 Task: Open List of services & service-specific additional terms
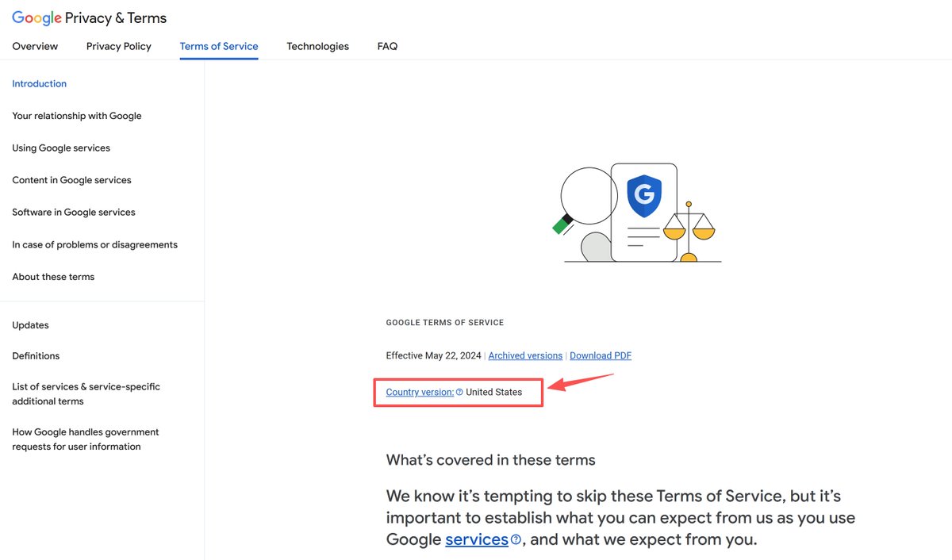coord(86,394)
